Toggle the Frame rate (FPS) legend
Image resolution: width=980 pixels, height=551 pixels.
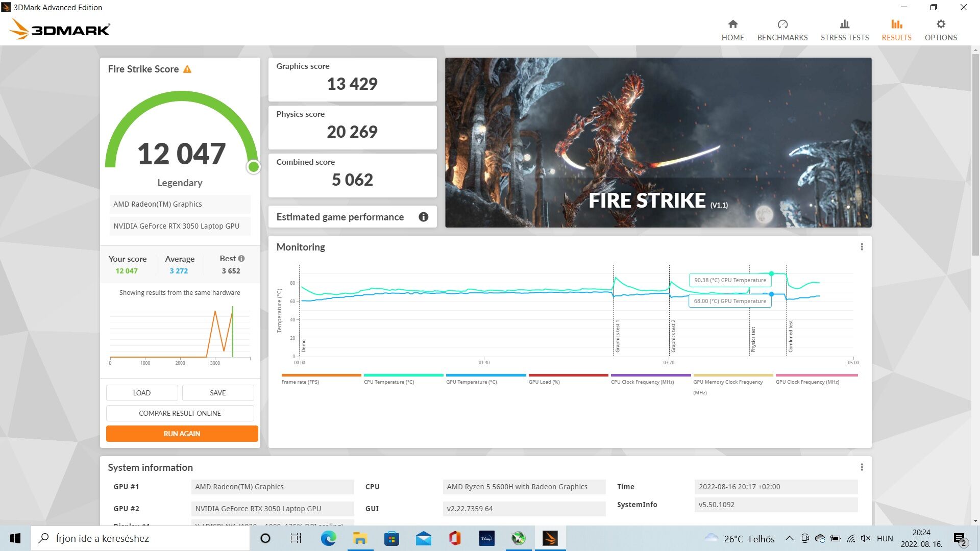point(321,379)
